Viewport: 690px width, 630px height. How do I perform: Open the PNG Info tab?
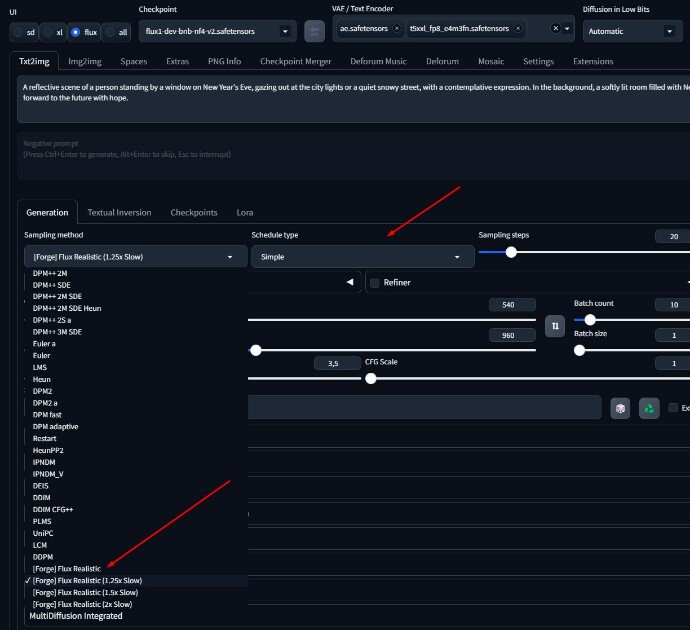224,61
